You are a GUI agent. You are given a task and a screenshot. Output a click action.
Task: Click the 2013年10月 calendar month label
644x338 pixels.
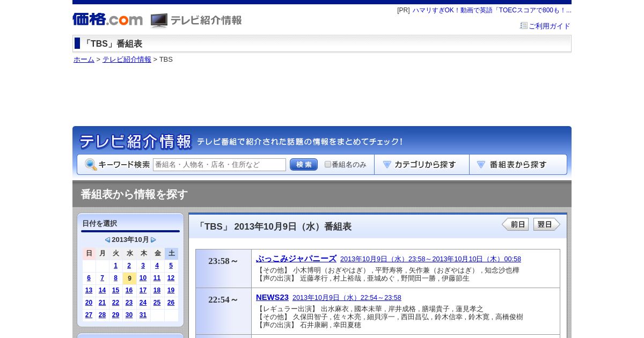point(130,240)
